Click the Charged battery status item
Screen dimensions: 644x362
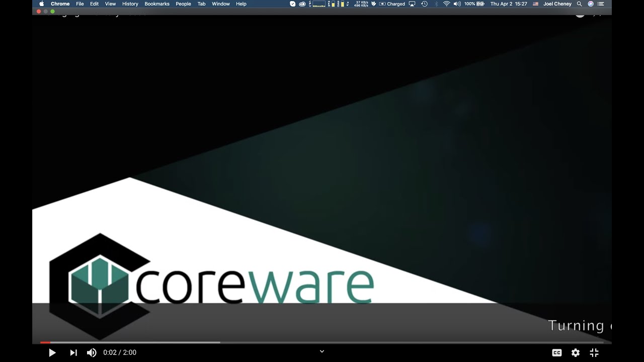pyautogui.click(x=392, y=4)
